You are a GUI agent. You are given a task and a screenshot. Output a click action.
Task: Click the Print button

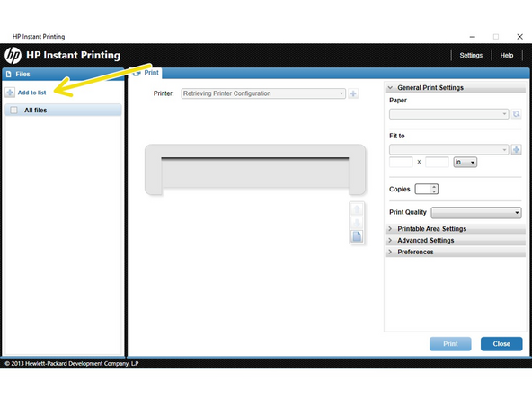tap(450, 344)
